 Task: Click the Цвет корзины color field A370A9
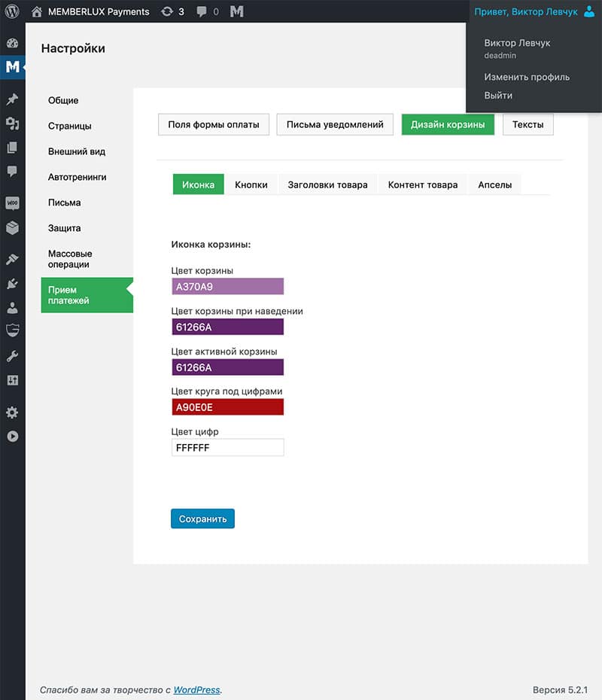tap(227, 286)
